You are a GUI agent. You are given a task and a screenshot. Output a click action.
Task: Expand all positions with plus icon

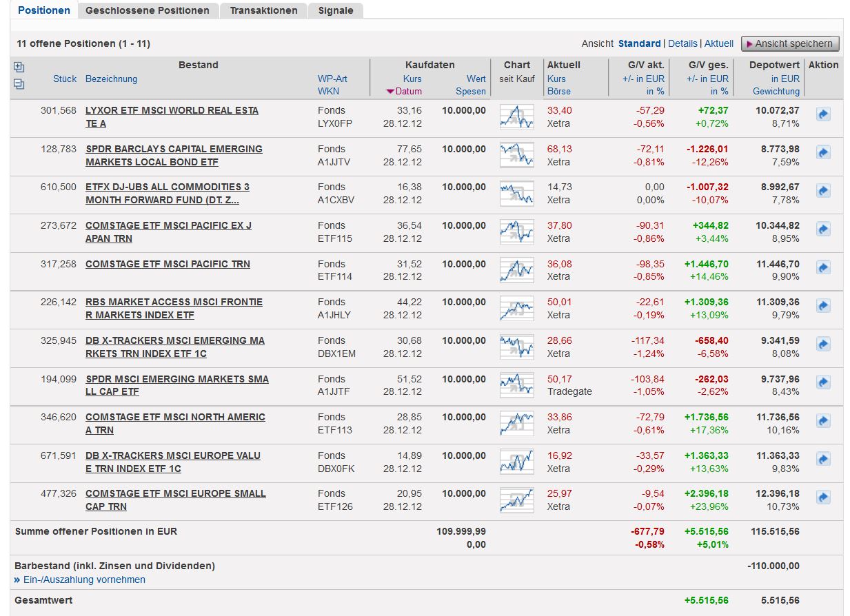click(19, 68)
